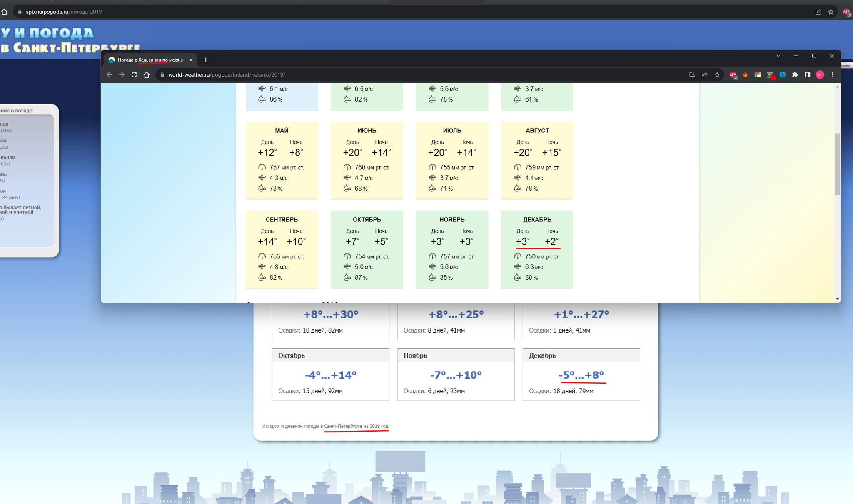The height and width of the screenshot is (504, 853).
Task: Open the Chrome three-dot menu
Action: coord(832,75)
